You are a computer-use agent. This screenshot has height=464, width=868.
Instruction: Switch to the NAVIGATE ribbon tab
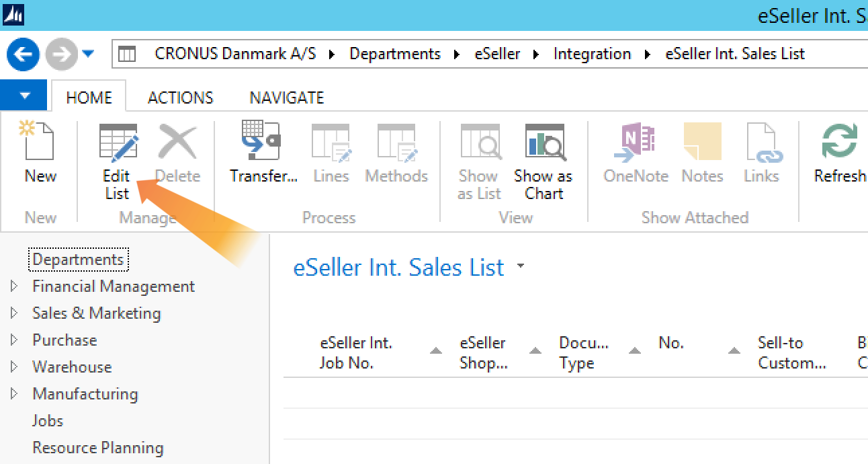287,98
